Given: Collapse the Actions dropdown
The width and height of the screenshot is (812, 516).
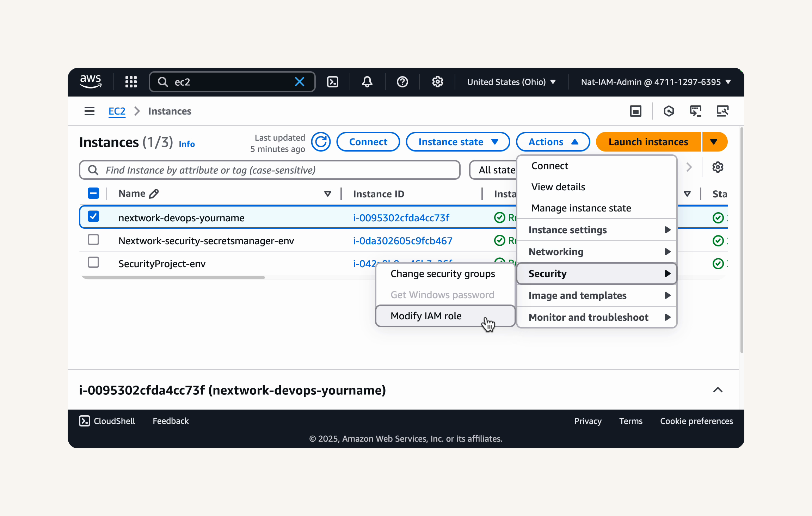Looking at the screenshot, I should [x=553, y=142].
